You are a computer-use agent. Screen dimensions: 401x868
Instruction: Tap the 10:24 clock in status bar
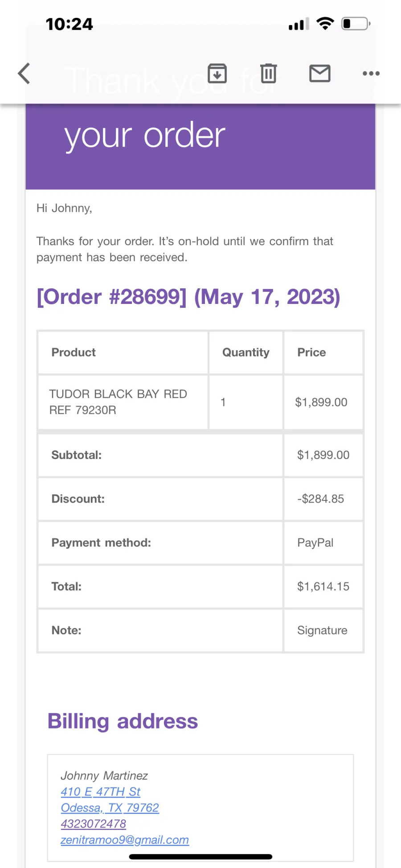(69, 24)
